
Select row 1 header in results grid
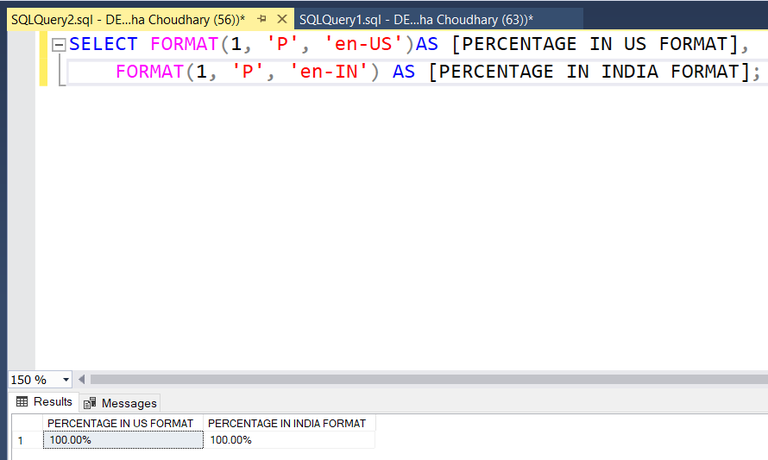pos(27,440)
